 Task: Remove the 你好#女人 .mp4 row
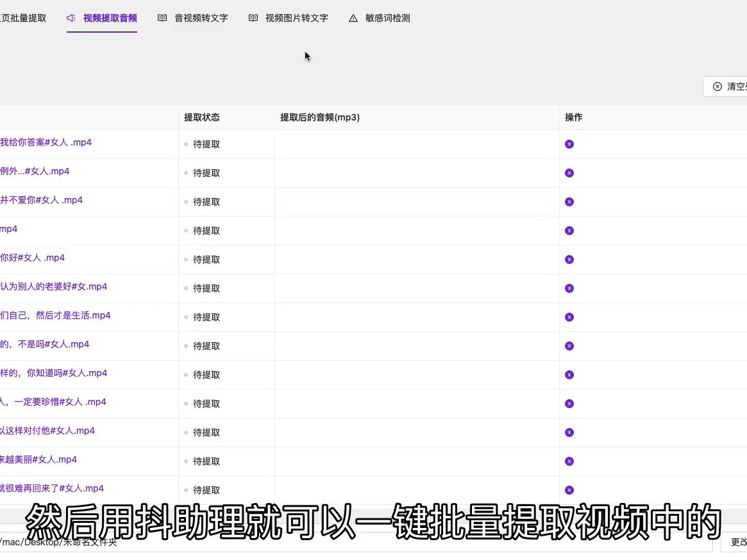click(x=569, y=259)
